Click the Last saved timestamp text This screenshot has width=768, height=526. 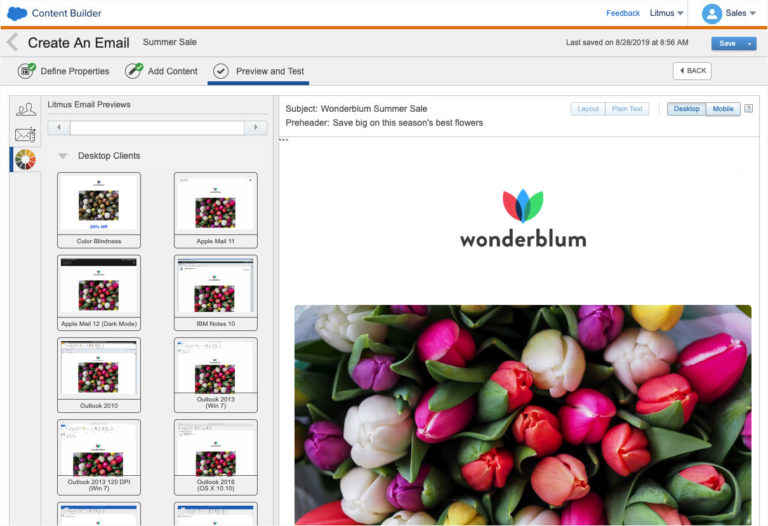tap(627, 43)
